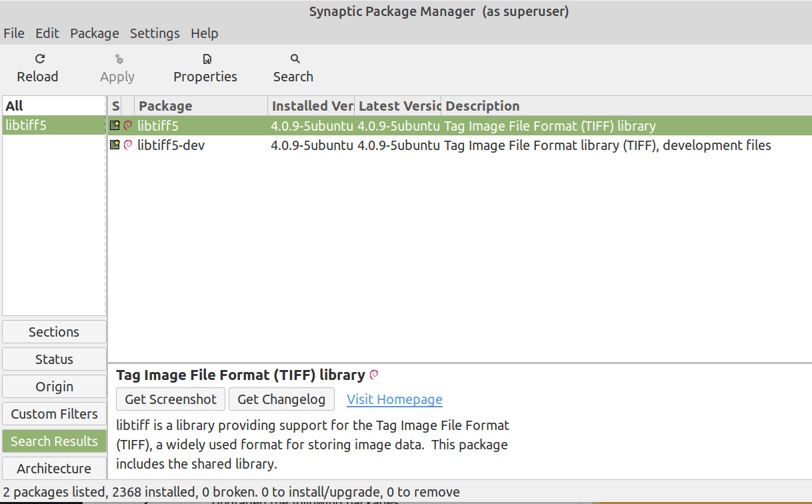
Task: Open the File menu
Action: tap(14, 33)
